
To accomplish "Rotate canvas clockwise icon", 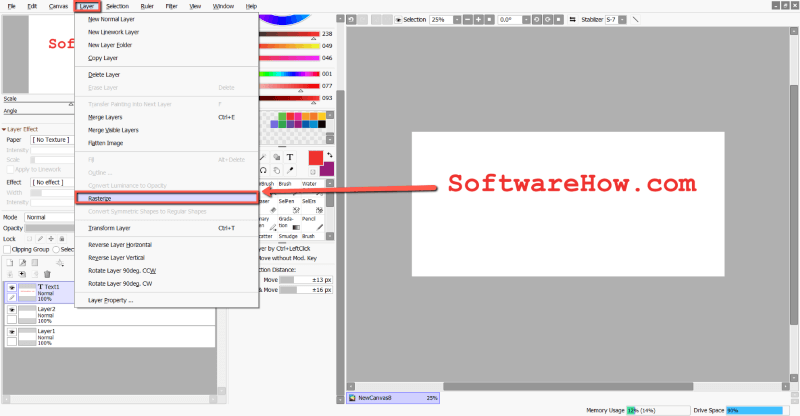I will (x=548, y=19).
